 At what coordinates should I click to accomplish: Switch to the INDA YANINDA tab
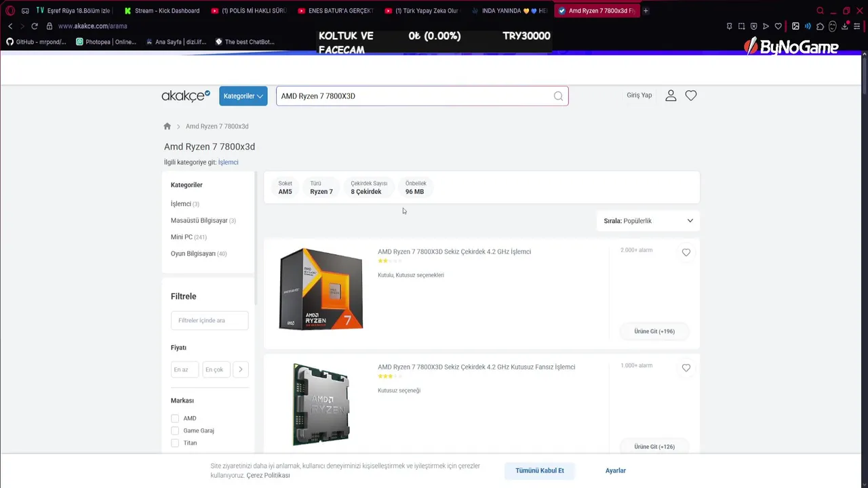pos(509,11)
